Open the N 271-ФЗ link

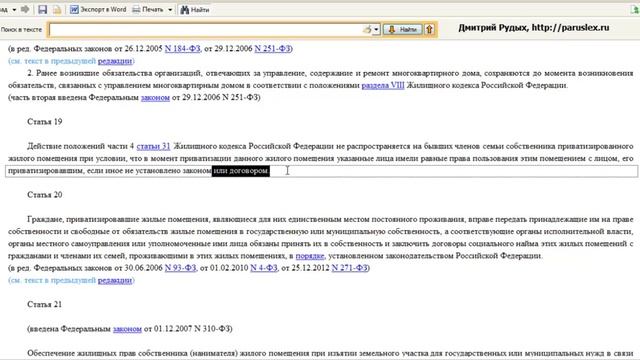350,268
